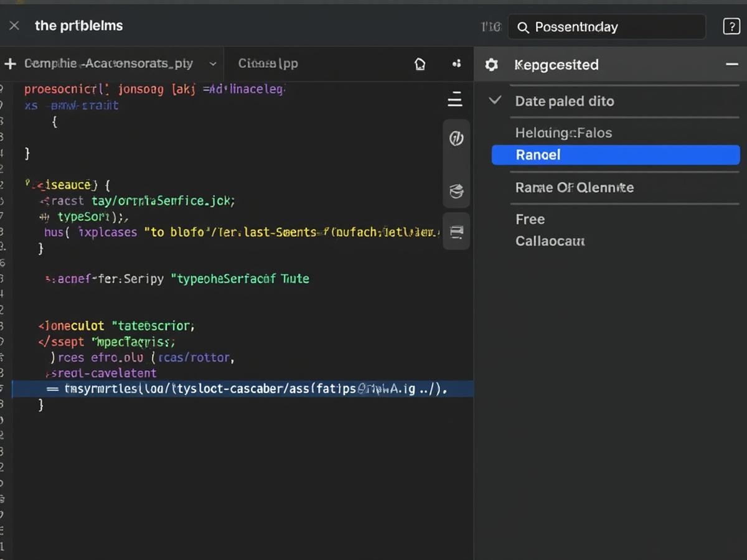Click the hamburger menu icon above the sidebar
The width and height of the screenshot is (747, 560).
[454, 99]
